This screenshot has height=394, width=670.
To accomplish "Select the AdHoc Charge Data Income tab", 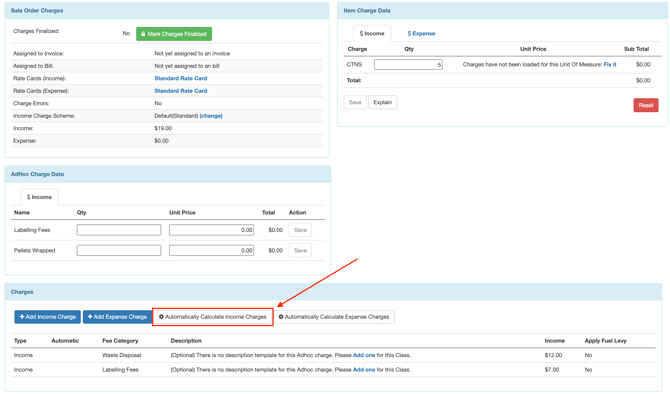I will click(x=39, y=197).
